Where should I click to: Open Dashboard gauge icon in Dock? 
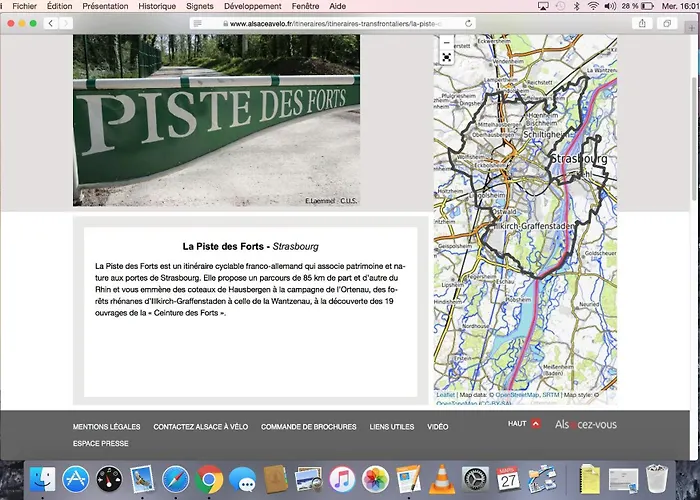[x=109, y=479]
